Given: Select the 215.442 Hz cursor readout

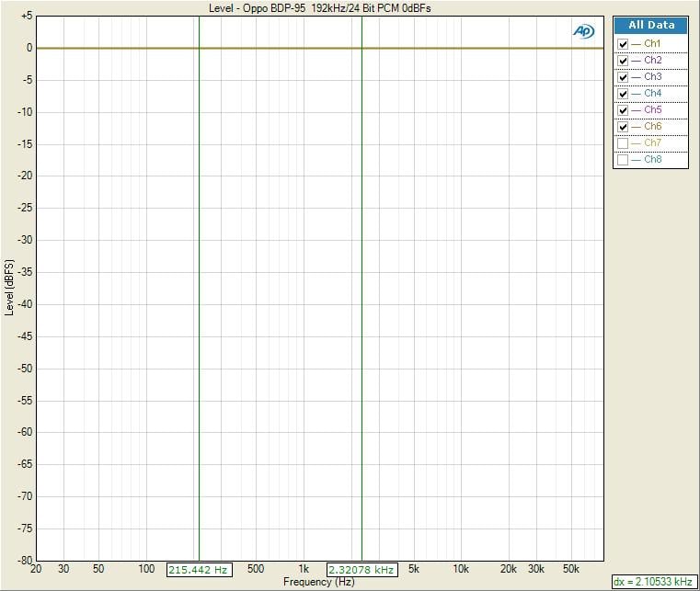Looking at the screenshot, I should (x=199, y=570).
